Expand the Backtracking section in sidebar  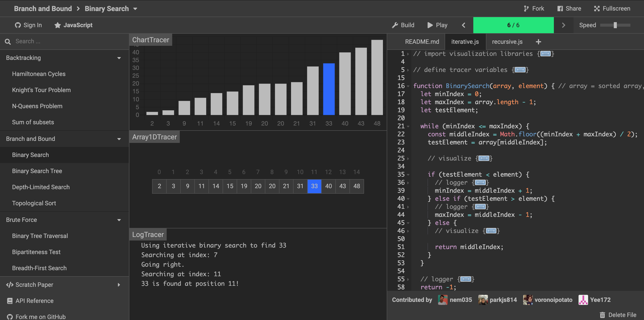119,57
